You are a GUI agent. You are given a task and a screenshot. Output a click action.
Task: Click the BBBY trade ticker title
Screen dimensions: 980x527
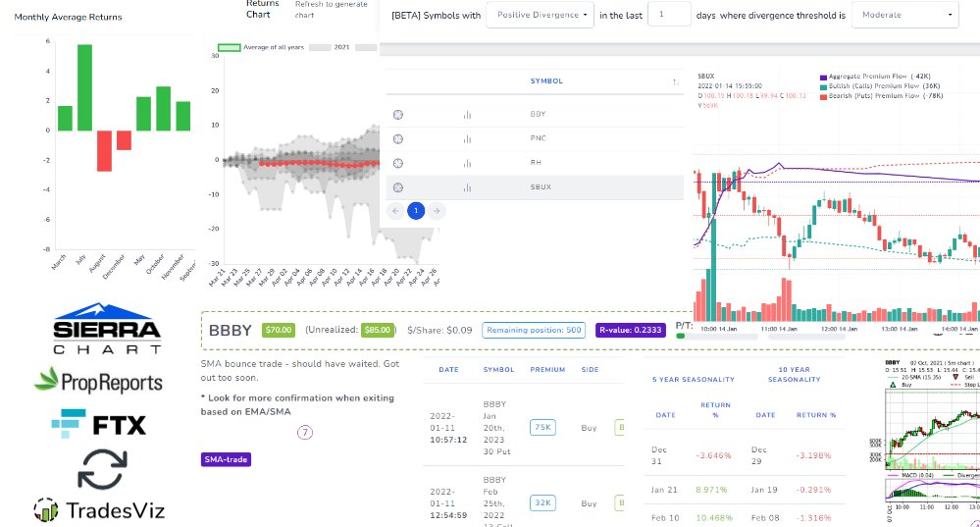coord(230,330)
